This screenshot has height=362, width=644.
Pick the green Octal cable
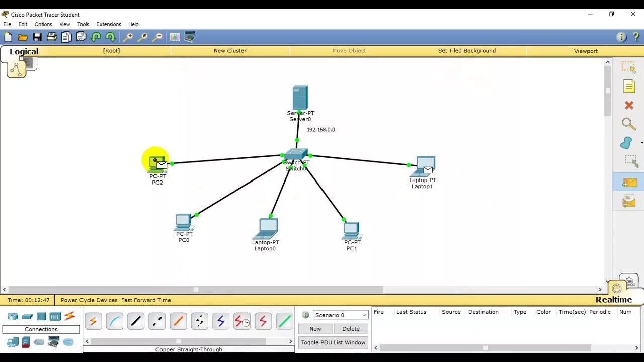(x=285, y=321)
